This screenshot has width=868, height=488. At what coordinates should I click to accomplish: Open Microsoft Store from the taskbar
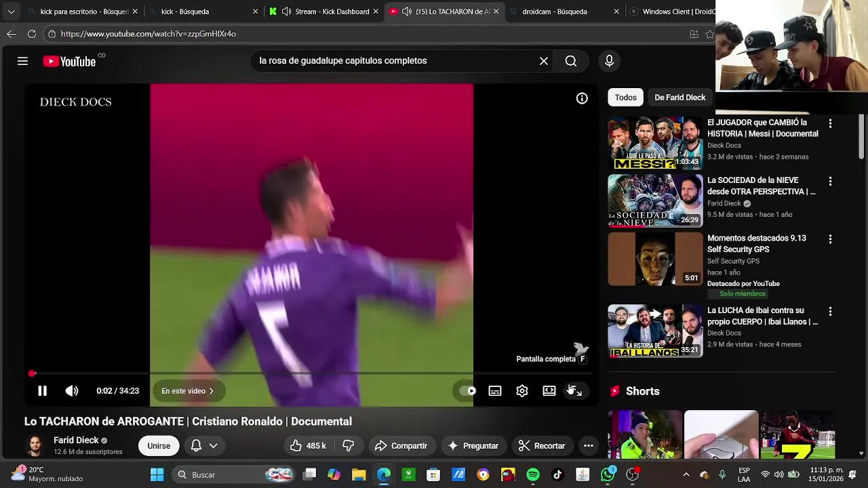[433, 475]
